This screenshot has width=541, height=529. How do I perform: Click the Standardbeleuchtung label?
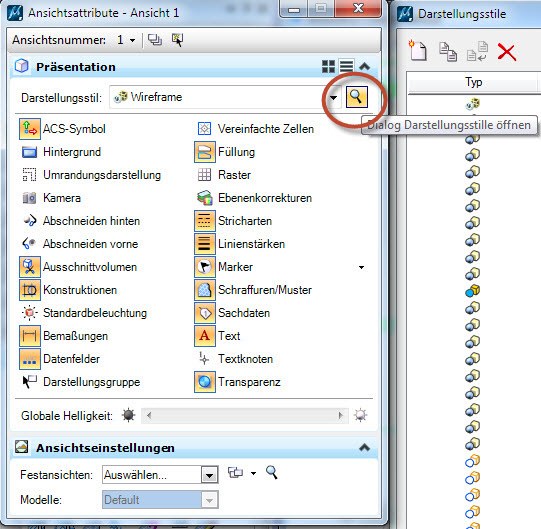point(95,313)
